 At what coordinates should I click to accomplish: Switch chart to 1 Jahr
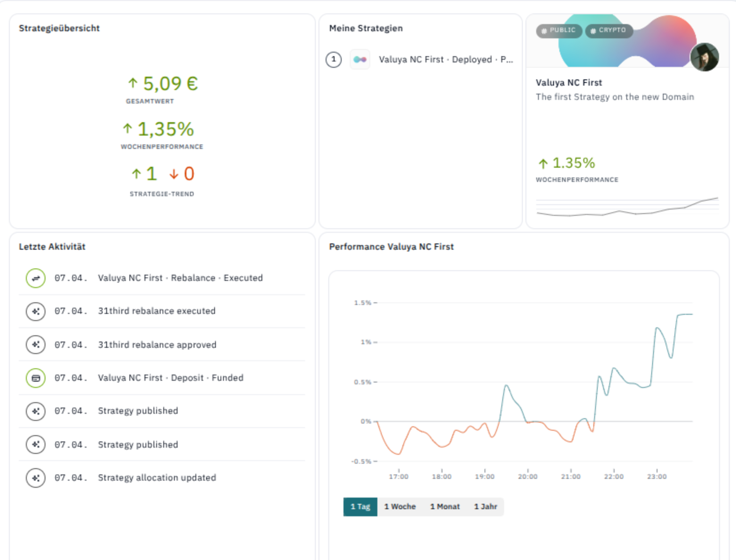pyautogui.click(x=485, y=507)
